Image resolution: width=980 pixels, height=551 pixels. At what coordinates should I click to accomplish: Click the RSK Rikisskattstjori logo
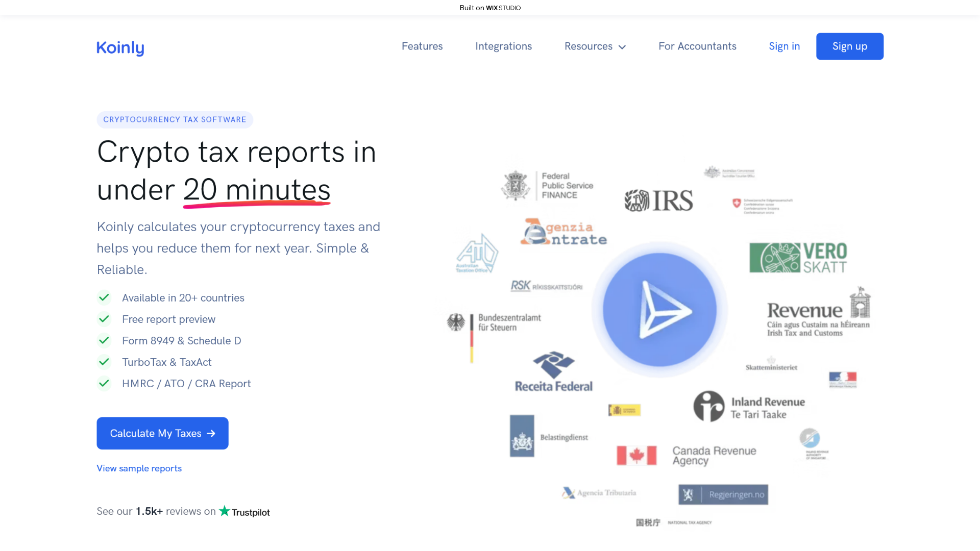pyautogui.click(x=546, y=286)
